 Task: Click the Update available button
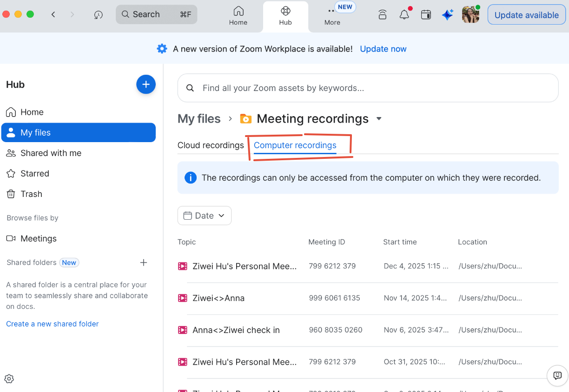pos(526,15)
